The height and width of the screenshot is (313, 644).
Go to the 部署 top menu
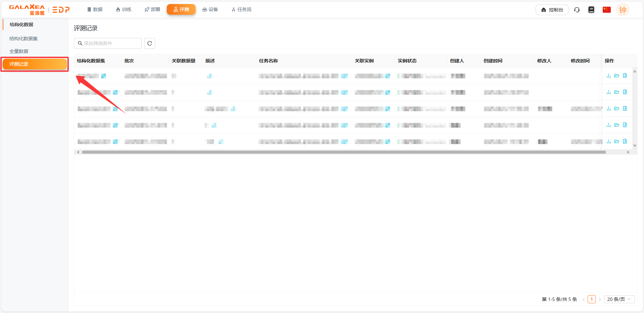(x=152, y=9)
